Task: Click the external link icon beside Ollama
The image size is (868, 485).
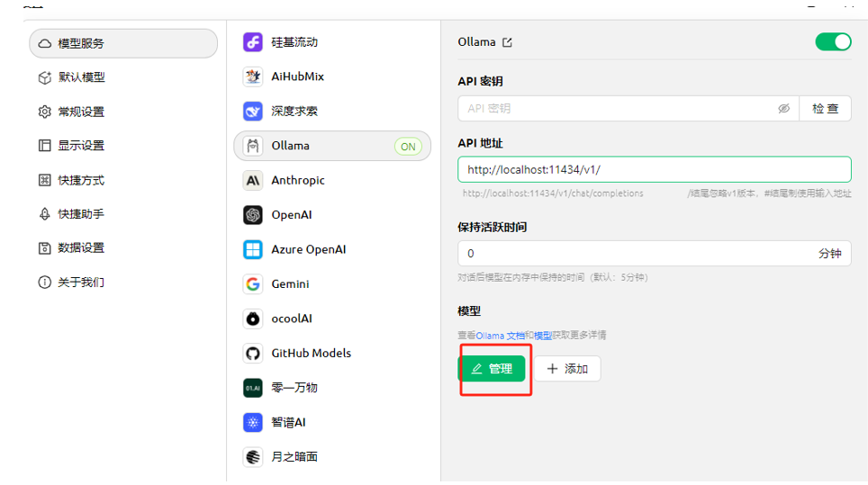Action: pos(507,42)
